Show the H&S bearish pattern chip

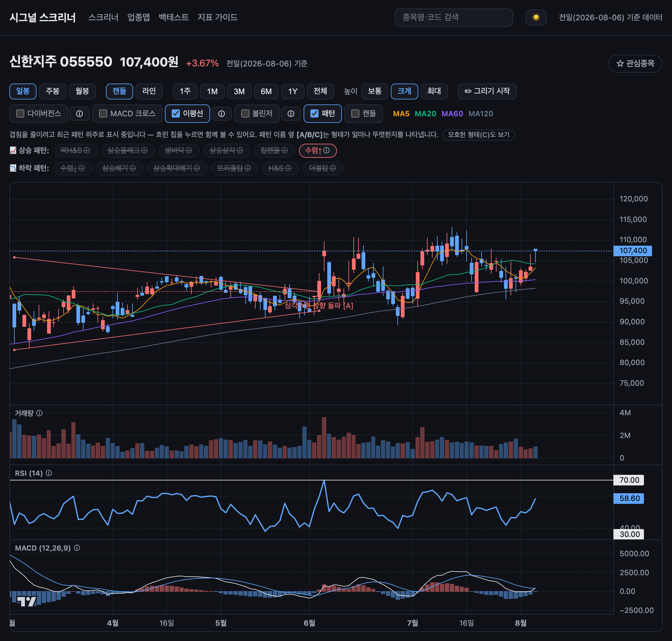tap(280, 168)
